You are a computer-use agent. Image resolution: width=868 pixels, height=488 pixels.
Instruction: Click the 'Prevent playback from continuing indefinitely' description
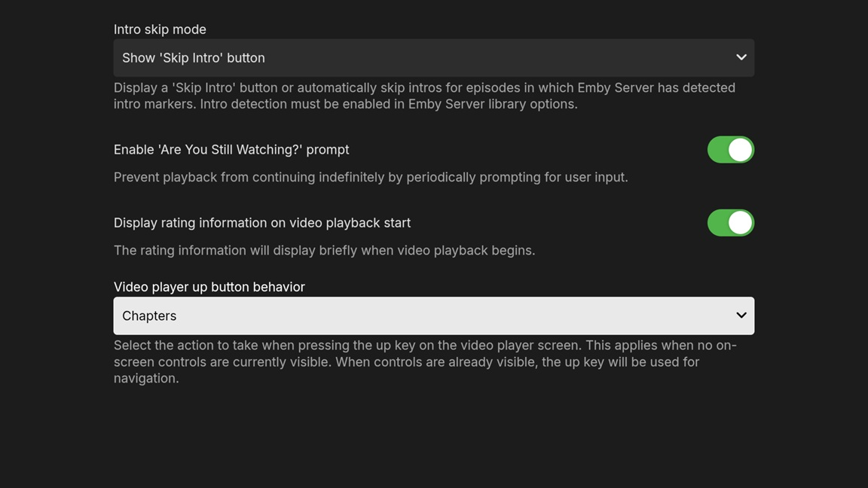pos(371,177)
